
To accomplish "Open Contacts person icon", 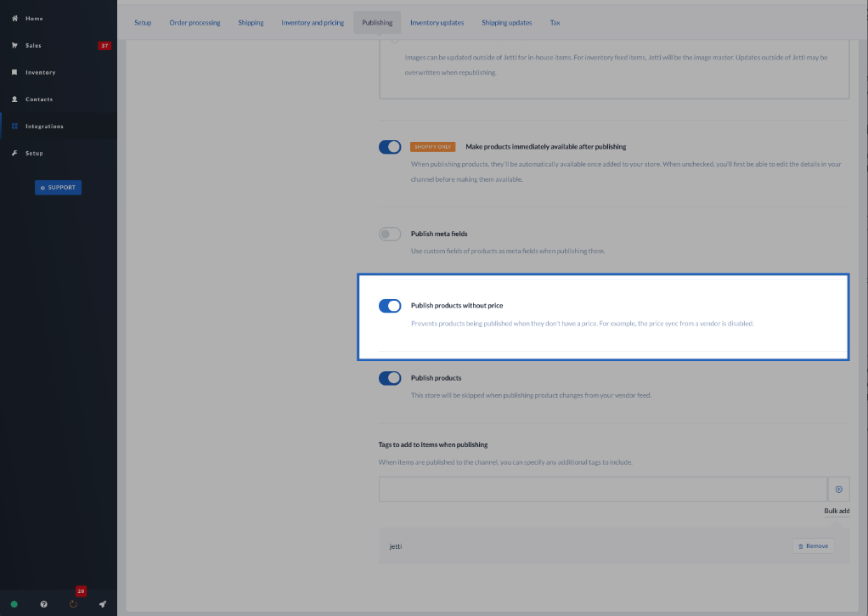I will click(x=14, y=99).
